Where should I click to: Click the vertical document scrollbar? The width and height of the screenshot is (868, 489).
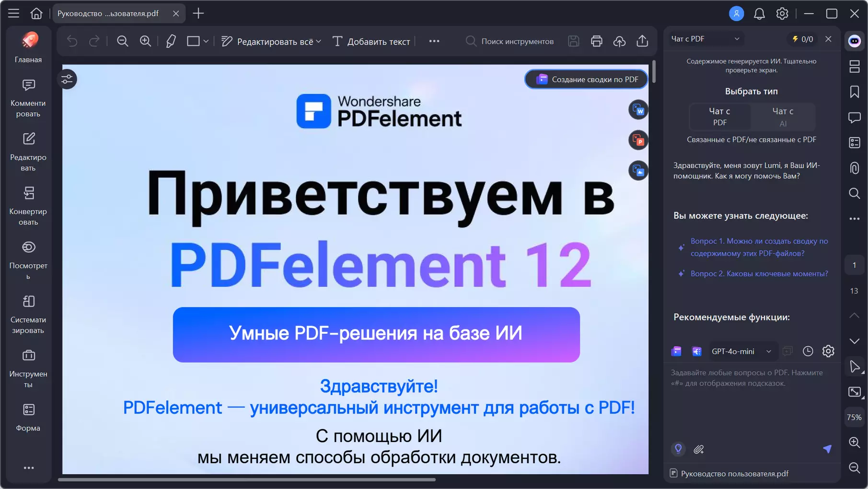coord(653,72)
